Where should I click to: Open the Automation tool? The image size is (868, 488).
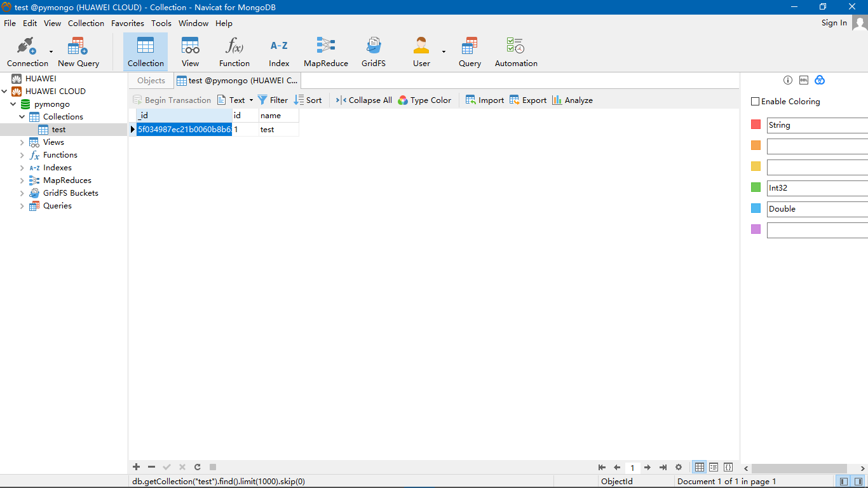(516, 51)
